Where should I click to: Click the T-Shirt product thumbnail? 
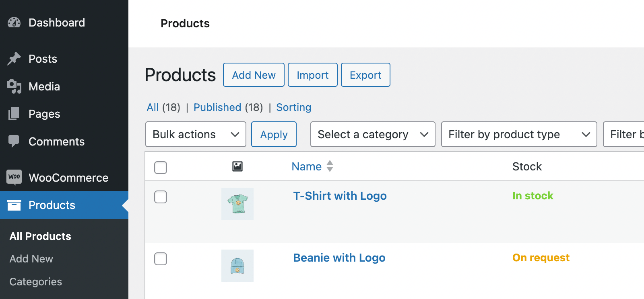(x=237, y=204)
